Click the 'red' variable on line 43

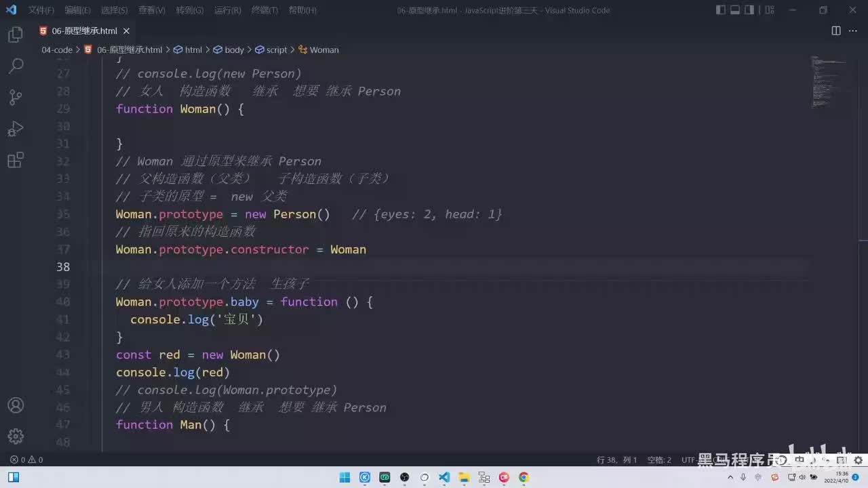point(170,354)
